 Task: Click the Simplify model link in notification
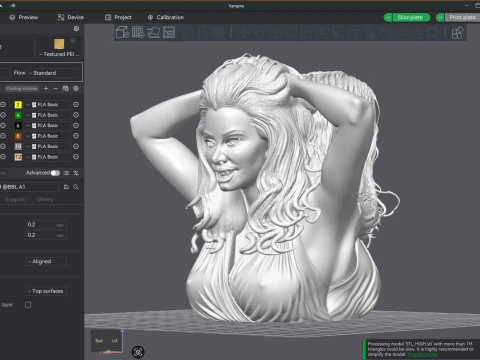pos(422,354)
